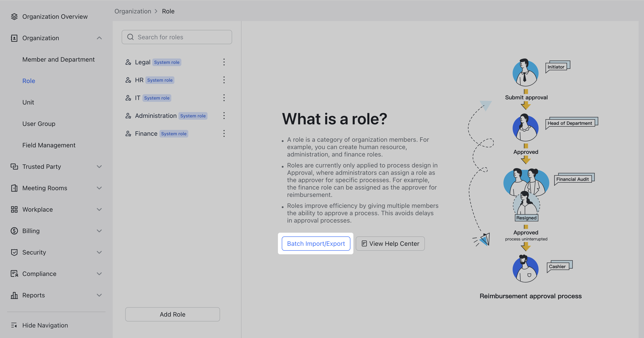The width and height of the screenshot is (644, 338).
Task: Click the Security shield icon
Action: pyautogui.click(x=14, y=252)
